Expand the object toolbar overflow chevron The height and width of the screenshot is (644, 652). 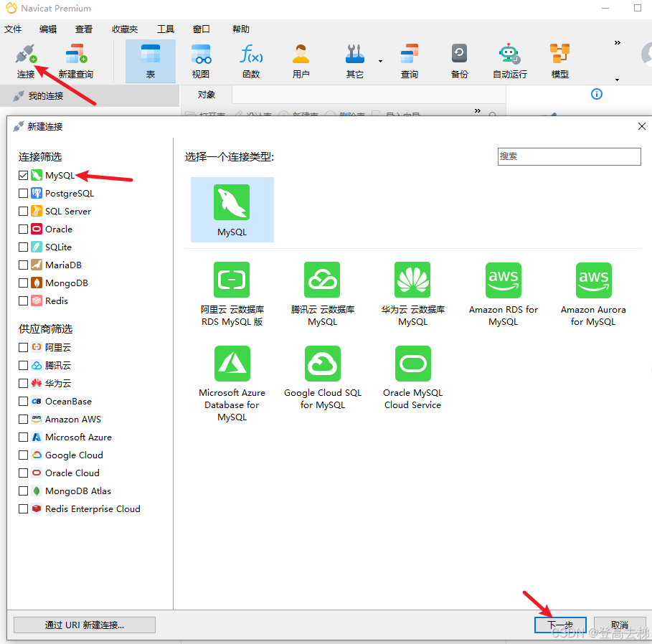click(478, 110)
